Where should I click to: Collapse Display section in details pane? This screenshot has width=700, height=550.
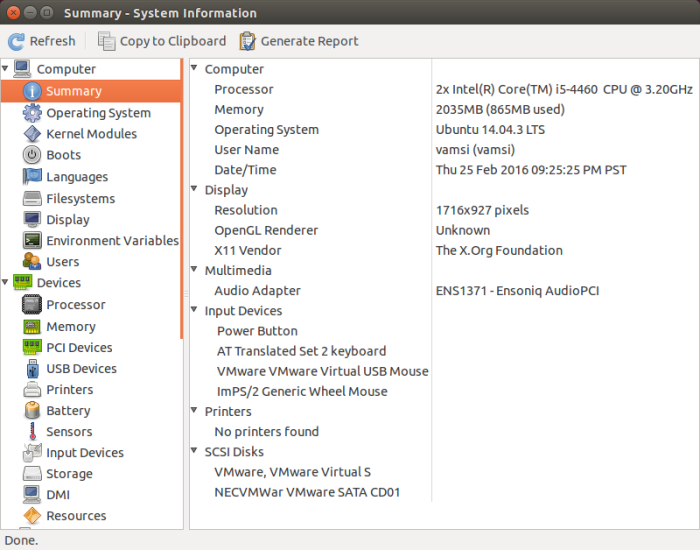(194, 189)
